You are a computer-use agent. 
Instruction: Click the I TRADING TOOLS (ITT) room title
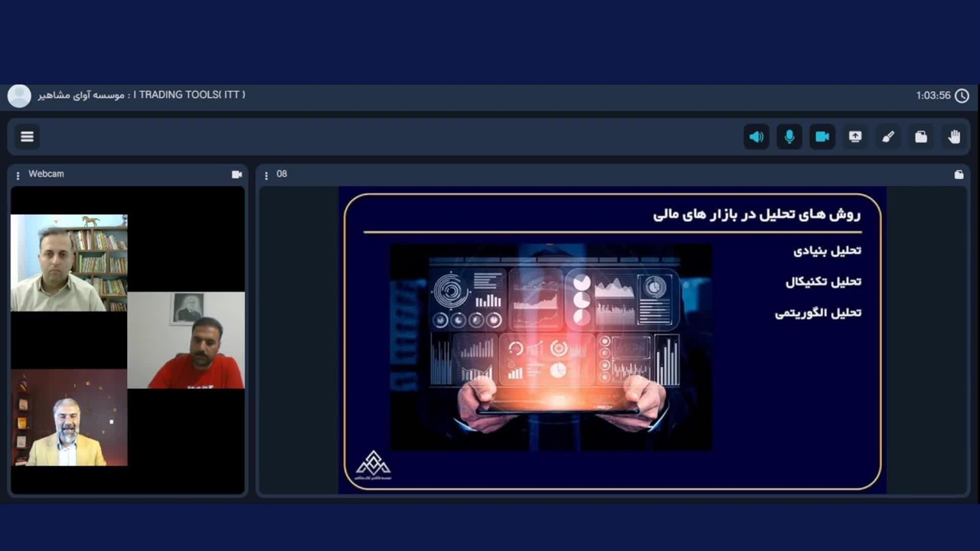[189, 95]
